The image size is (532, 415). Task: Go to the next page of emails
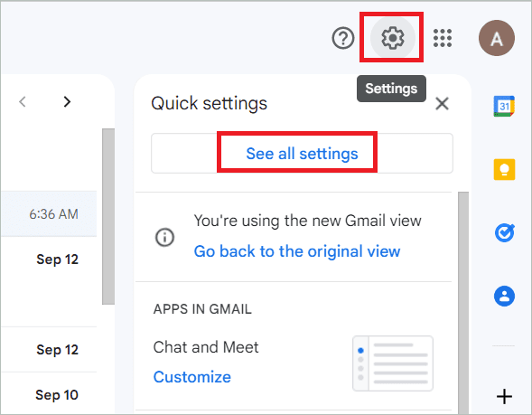pyautogui.click(x=67, y=101)
